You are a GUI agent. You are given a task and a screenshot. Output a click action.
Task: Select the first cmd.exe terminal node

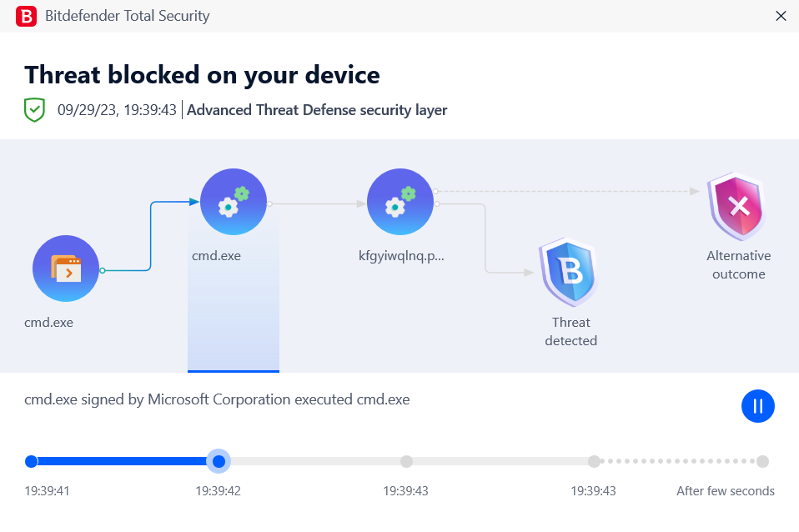tap(66, 269)
